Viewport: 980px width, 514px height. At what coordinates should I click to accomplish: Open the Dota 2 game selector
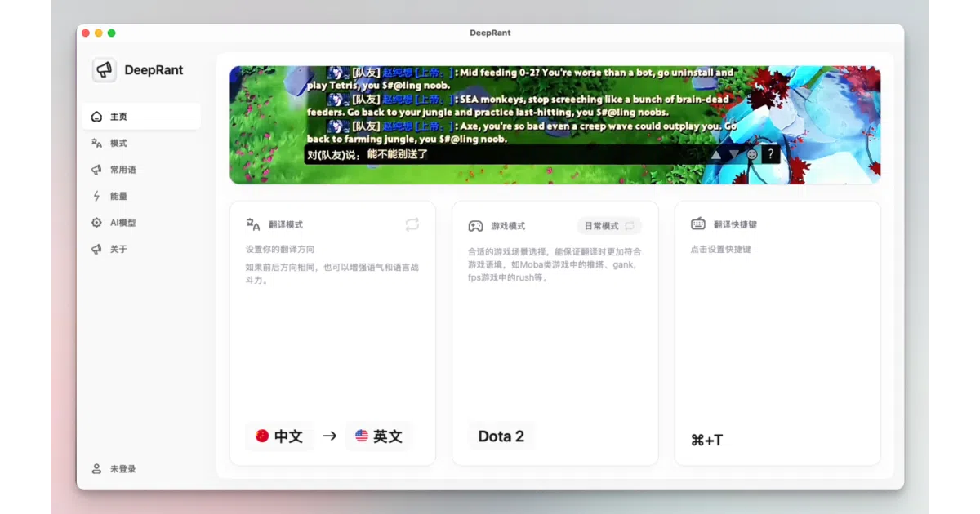click(x=501, y=436)
